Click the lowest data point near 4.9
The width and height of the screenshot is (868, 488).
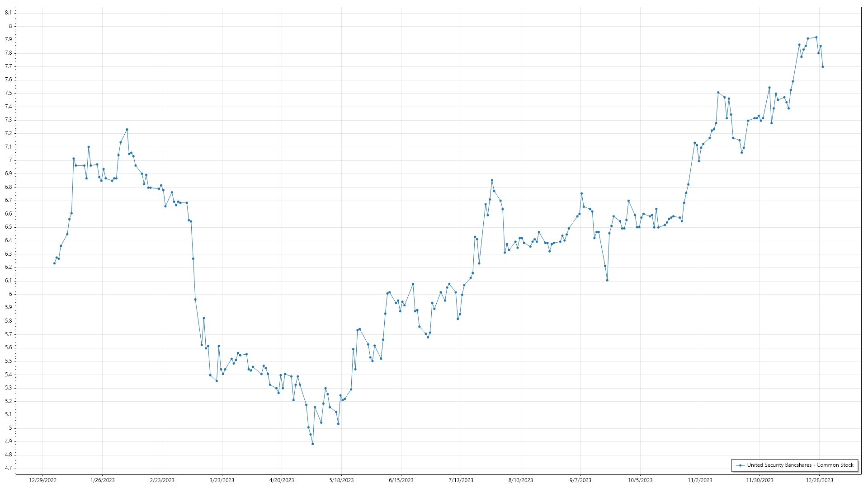coord(312,444)
